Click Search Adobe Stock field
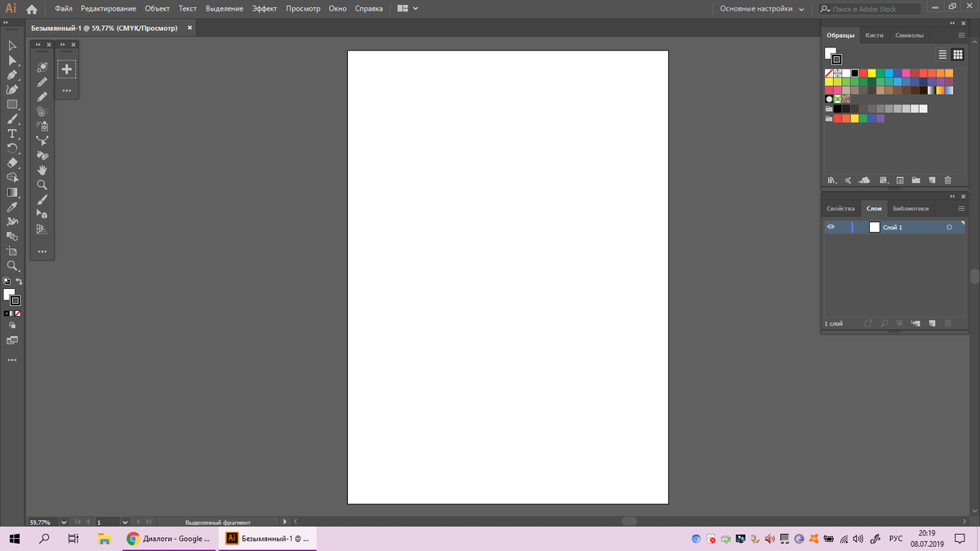Viewport: 980px width, 551px height. (x=870, y=9)
